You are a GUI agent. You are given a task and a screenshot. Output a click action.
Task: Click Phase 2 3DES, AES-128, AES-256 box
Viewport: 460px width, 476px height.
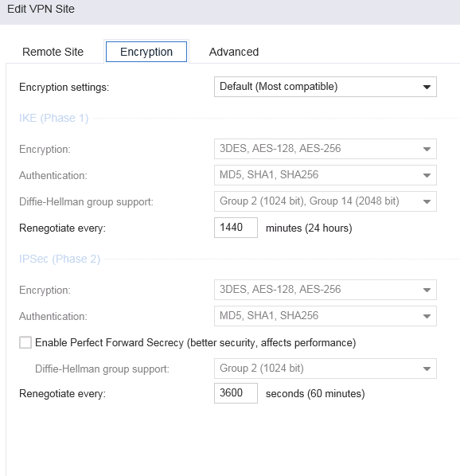tap(326, 290)
